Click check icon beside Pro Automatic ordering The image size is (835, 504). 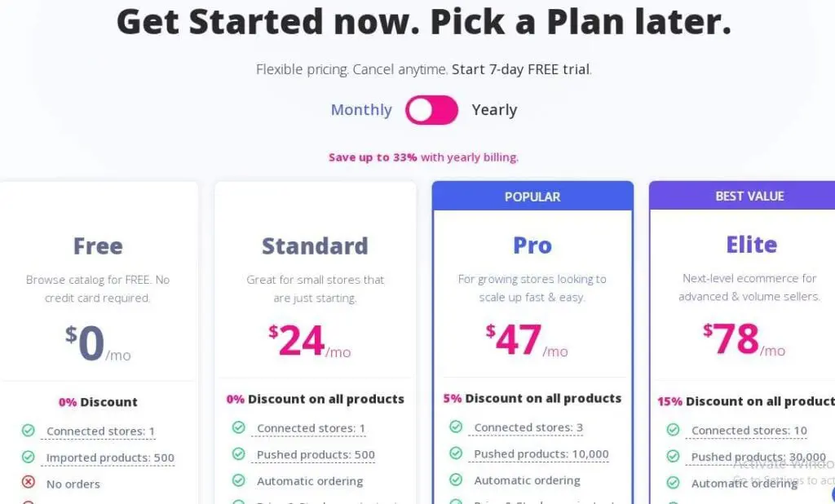click(456, 480)
